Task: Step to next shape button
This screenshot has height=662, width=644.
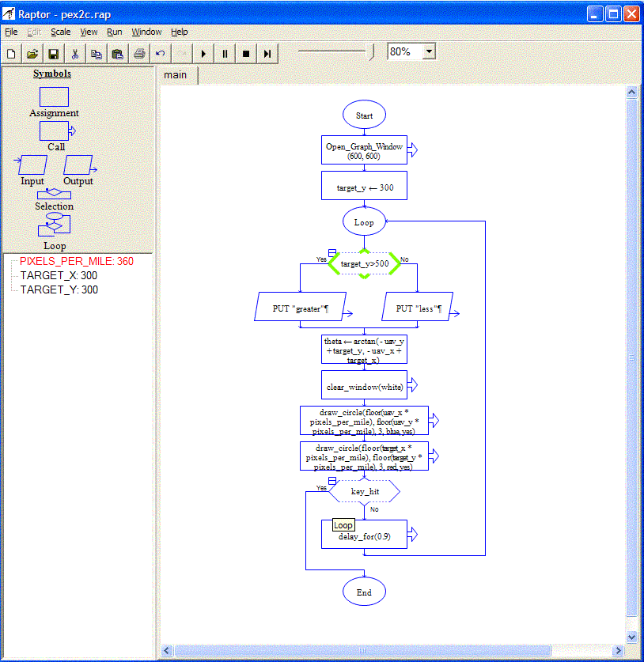Action: tap(267, 54)
